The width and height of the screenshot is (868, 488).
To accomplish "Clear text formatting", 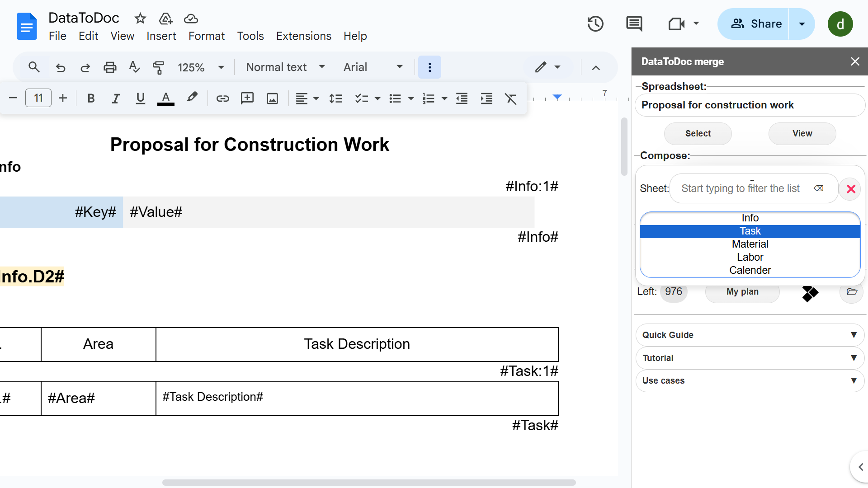I will coord(511,98).
